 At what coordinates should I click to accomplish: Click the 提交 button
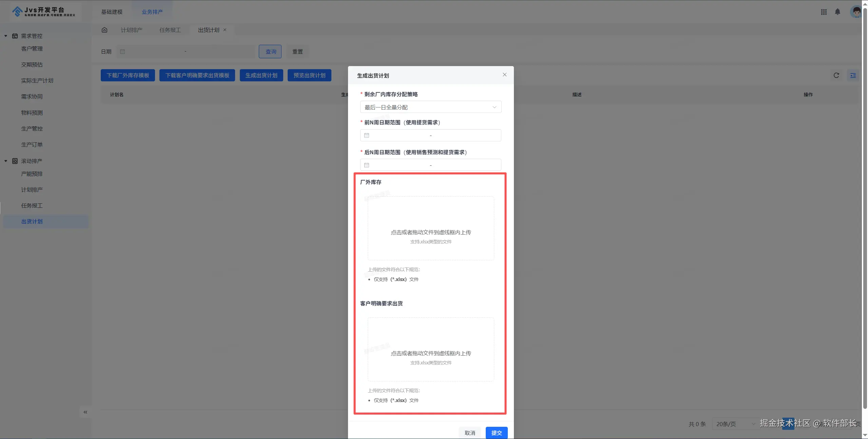point(496,433)
